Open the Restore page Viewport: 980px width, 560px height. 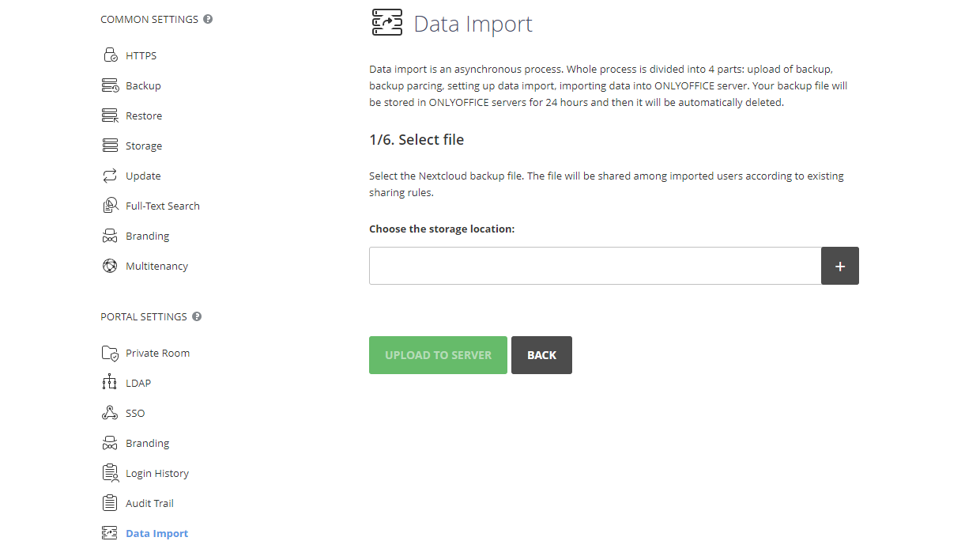click(x=144, y=115)
